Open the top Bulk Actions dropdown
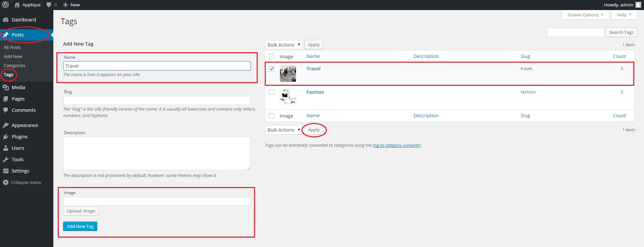Screen dimensions: 644x247 (x=284, y=45)
